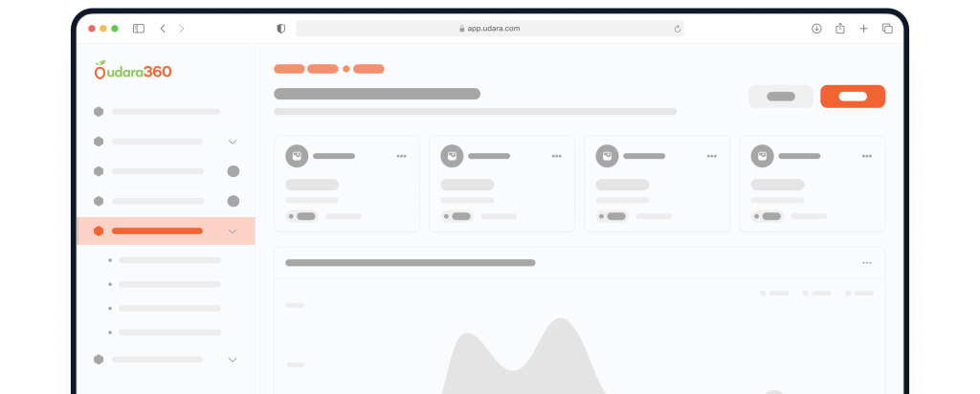
Task: Click the round image icon on the third card
Action: pos(607,156)
